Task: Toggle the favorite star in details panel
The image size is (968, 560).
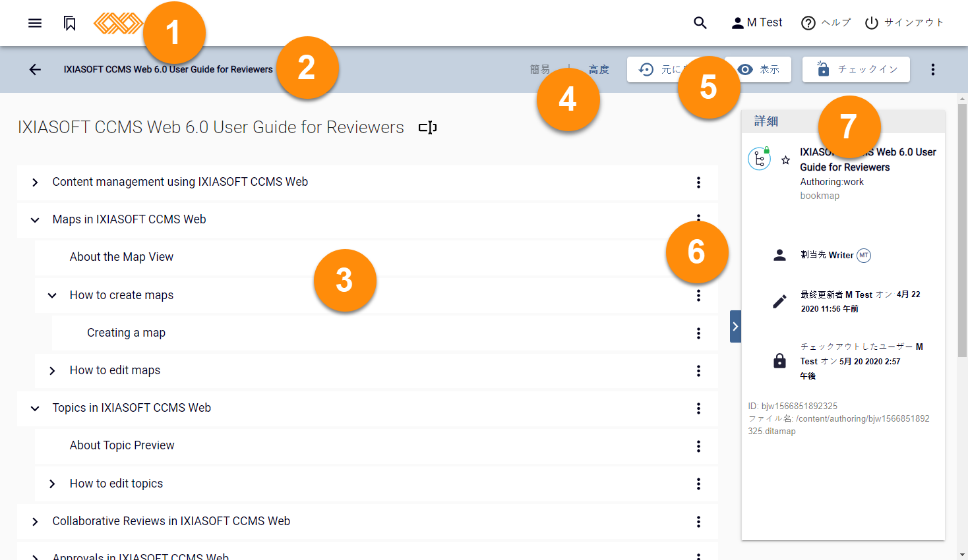Action: (x=785, y=160)
